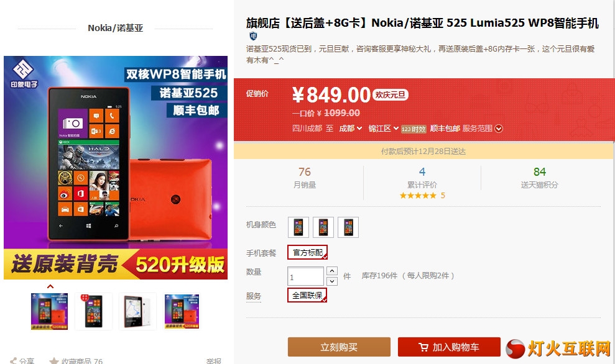The width and height of the screenshot is (615, 364).
Task: Decrease quantity with the down stepper arrow
Action: coord(332,281)
